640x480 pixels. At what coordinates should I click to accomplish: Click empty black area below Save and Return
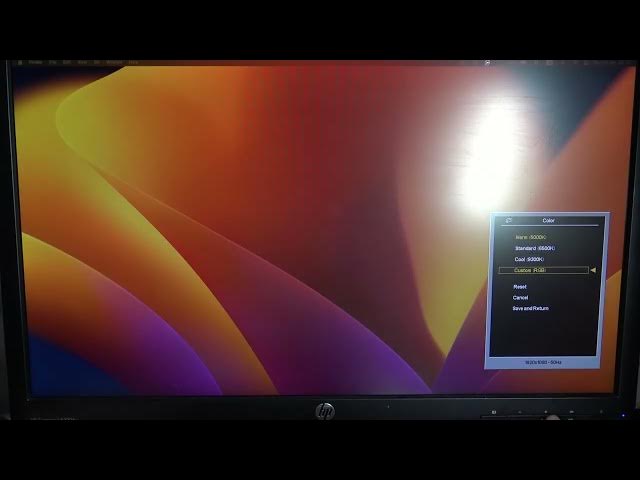[x=545, y=335]
